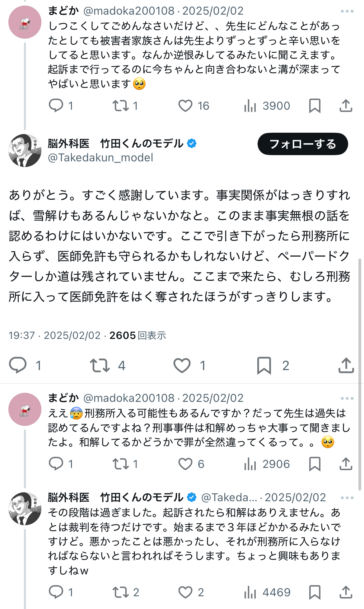Repost the まどか reply with 6 likes
The width and height of the screenshot is (364, 609).
click(x=121, y=464)
